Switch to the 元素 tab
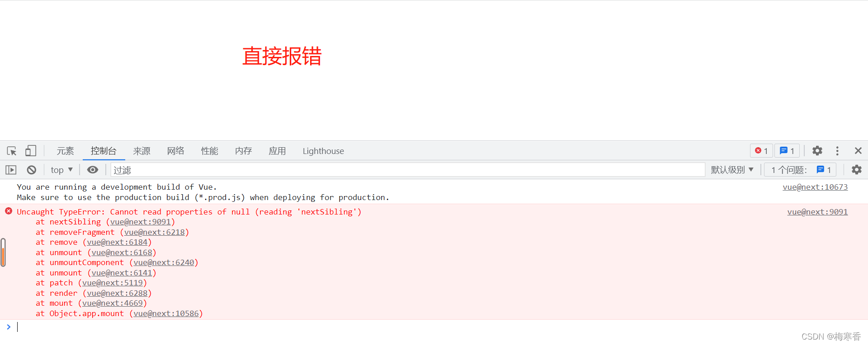 (65, 151)
